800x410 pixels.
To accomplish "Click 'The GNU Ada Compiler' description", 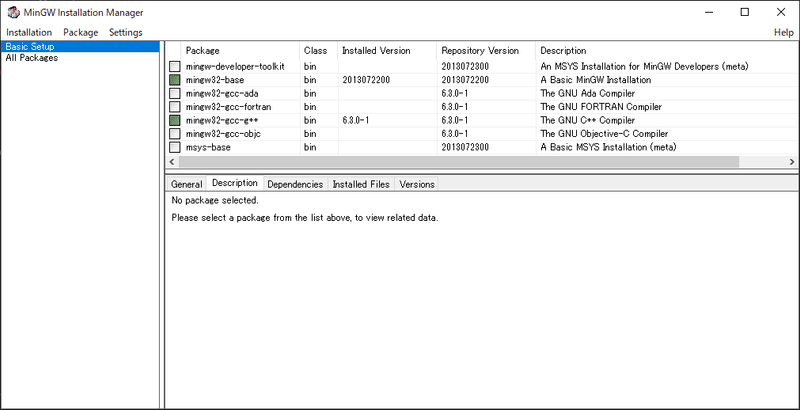I will click(x=588, y=93).
